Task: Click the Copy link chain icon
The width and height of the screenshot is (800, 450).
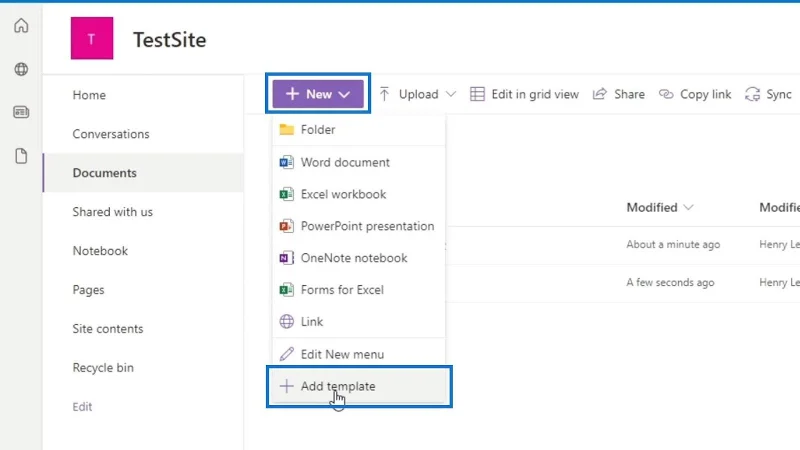Action: click(666, 94)
